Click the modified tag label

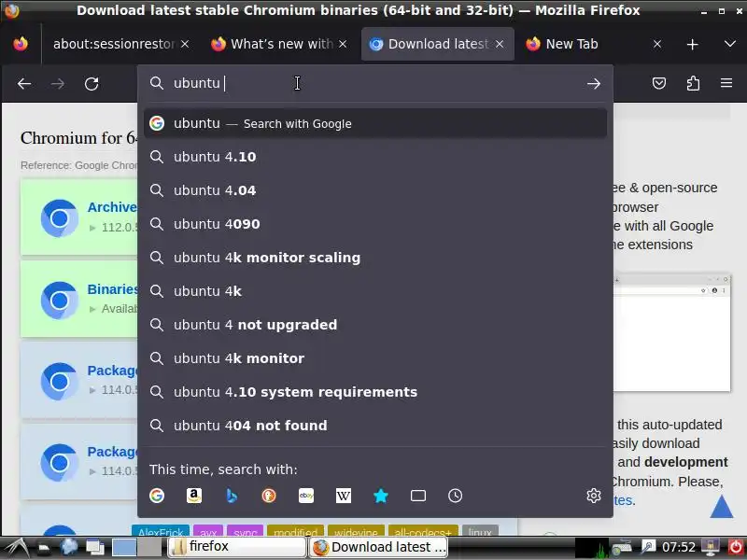point(295,531)
